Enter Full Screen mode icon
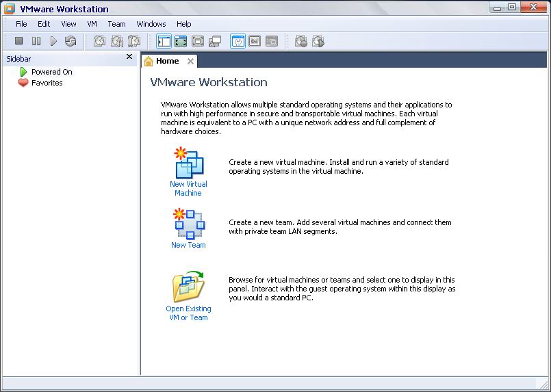 [198, 41]
